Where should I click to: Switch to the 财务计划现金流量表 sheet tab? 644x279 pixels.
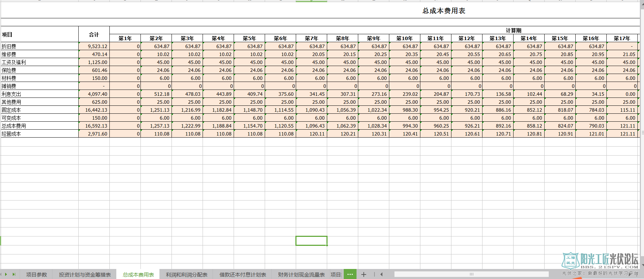pyautogui.click(x=301, y=275)
